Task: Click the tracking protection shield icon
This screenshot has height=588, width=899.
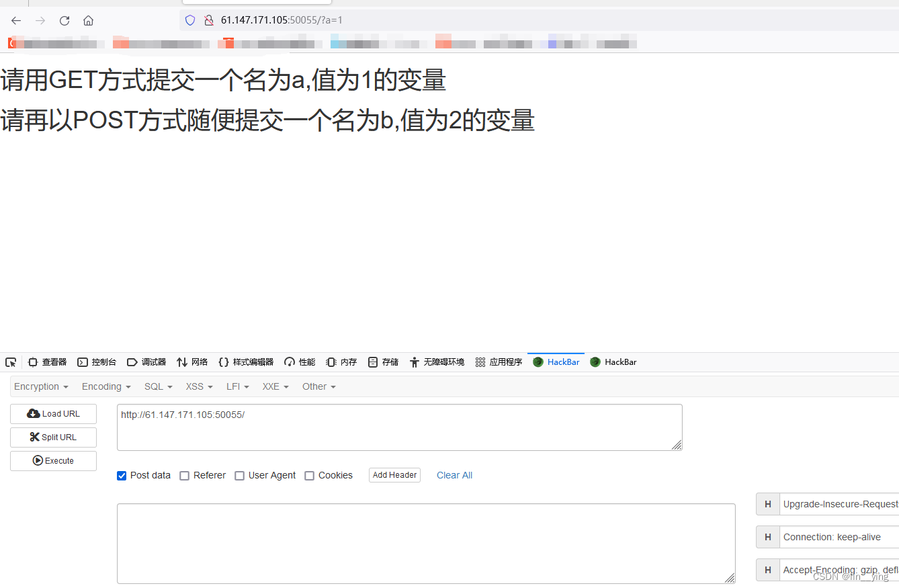Action: (189, 20)
